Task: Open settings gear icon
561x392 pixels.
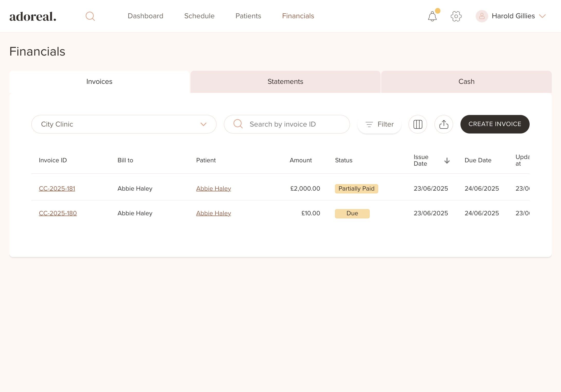Action: point(456,16)
